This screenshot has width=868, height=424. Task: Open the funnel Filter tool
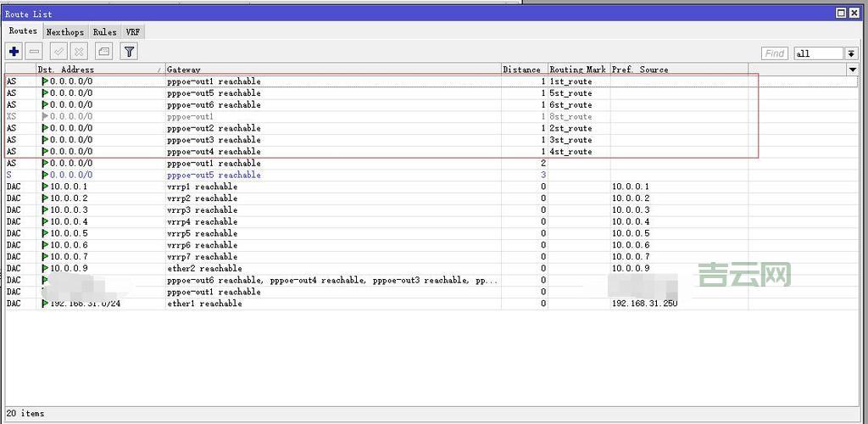(129, 52)
